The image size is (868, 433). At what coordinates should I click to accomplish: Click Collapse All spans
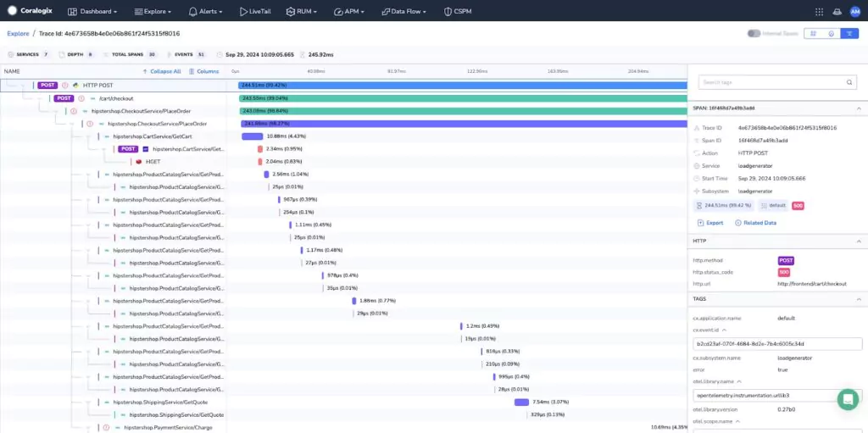click(x=162, y=71)
